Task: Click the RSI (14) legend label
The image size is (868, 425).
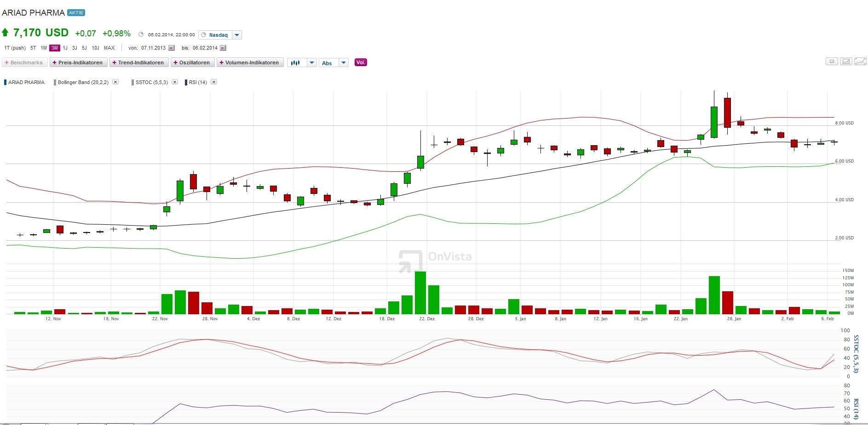Action: [x=198, y=82]
